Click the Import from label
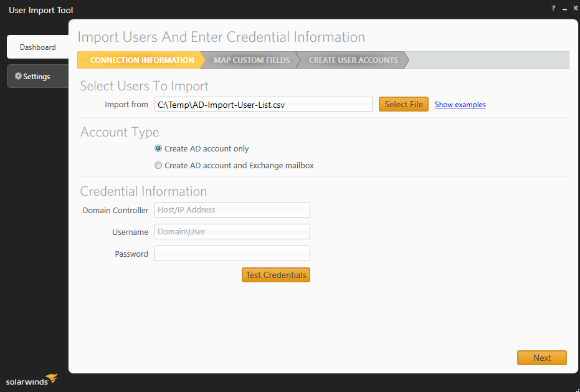This screenshot has height=392, width=580. pyautogui.click(x=126, y=104)
